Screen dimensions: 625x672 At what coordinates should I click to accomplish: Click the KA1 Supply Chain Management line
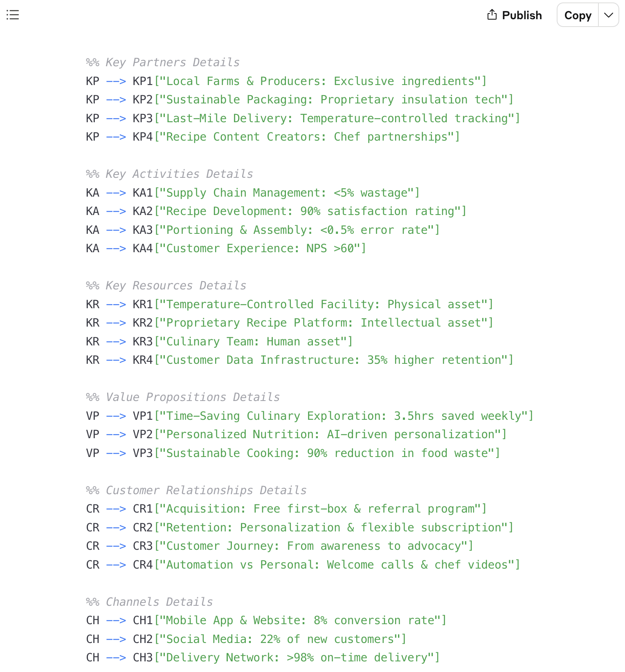253,193
